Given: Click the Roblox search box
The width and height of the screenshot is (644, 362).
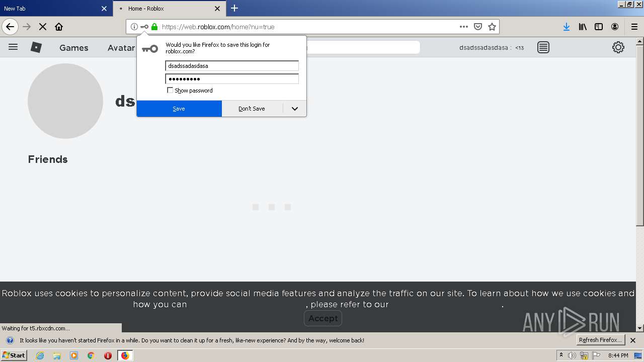Looking at the screenshot, I should pyautogui.click(x=362, y=47).
